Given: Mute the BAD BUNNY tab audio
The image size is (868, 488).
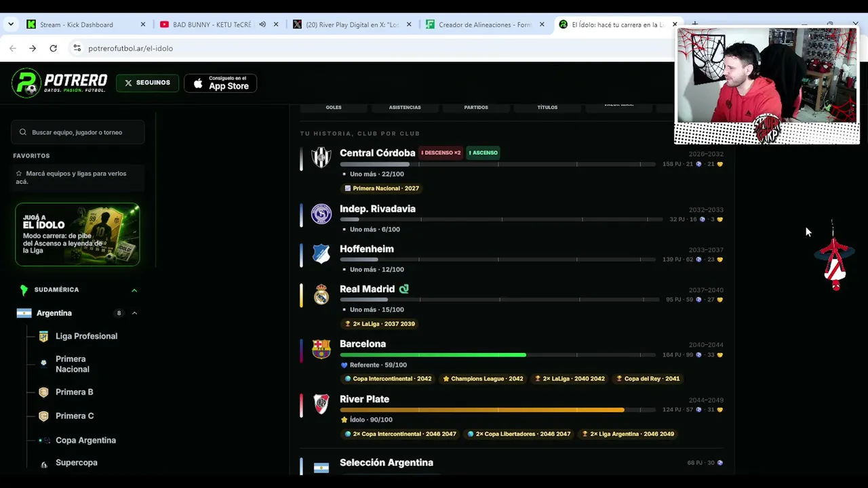Looking at the screenshot, I should (x=262, y=24).
